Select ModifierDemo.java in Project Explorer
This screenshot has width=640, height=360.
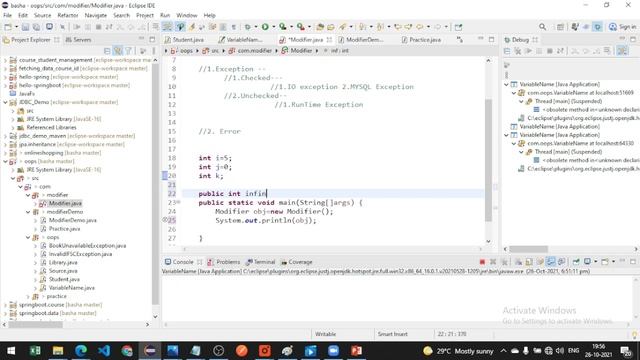(73, 220)
